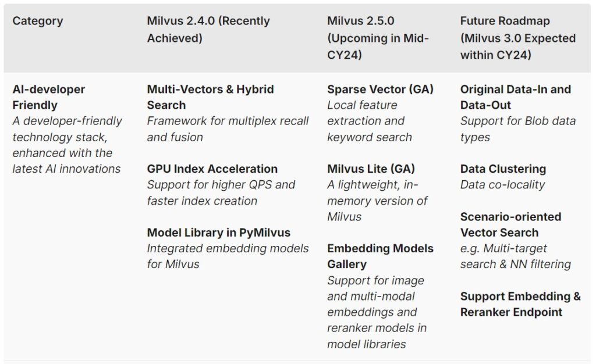The height and width of the screenshot is (364, 596).
Task: Click the Category column header
Action: 38,22
